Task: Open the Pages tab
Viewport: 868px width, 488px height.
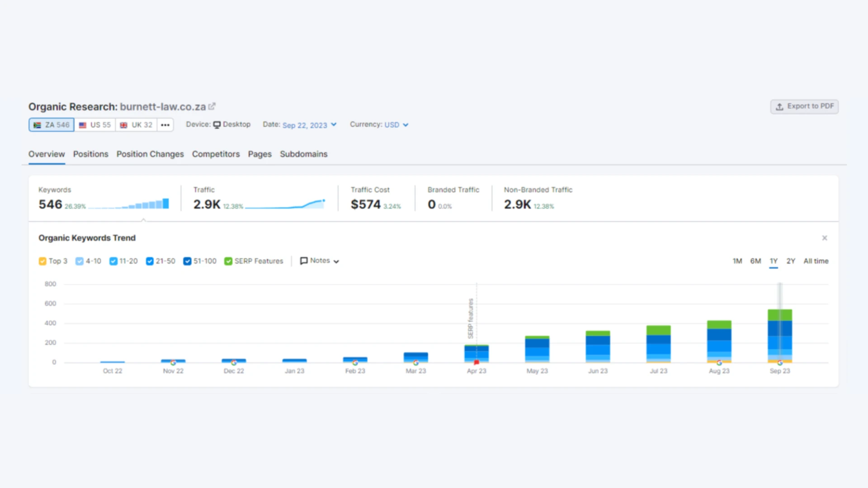Action: [260, 154]
